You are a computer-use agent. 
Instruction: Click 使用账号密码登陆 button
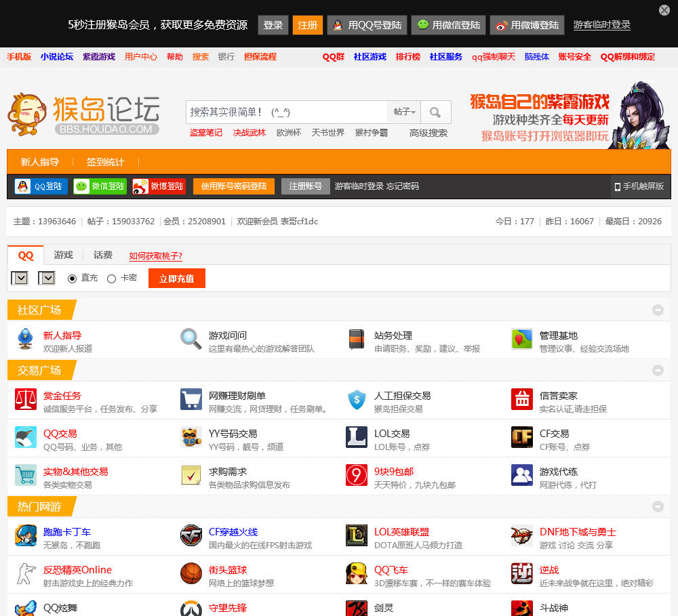tap(234, 186)
